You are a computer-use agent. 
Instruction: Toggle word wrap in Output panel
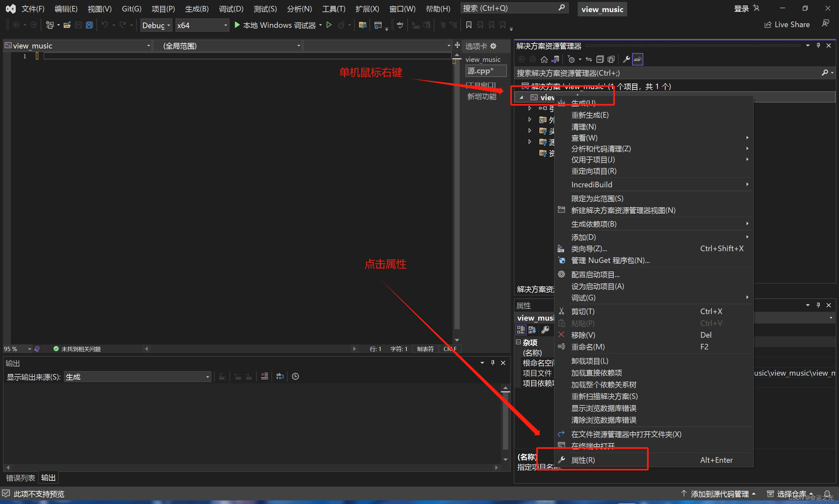point(280,376)
